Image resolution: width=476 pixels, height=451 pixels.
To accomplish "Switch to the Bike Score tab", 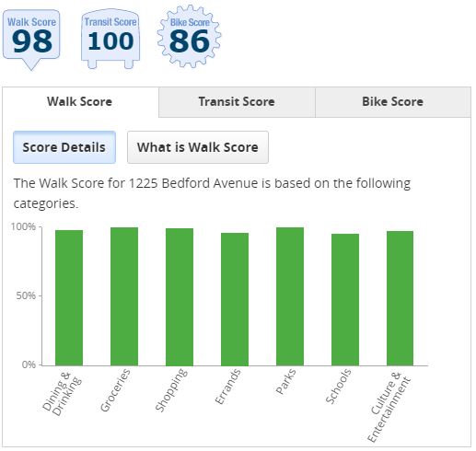I will tap(393, 102).
